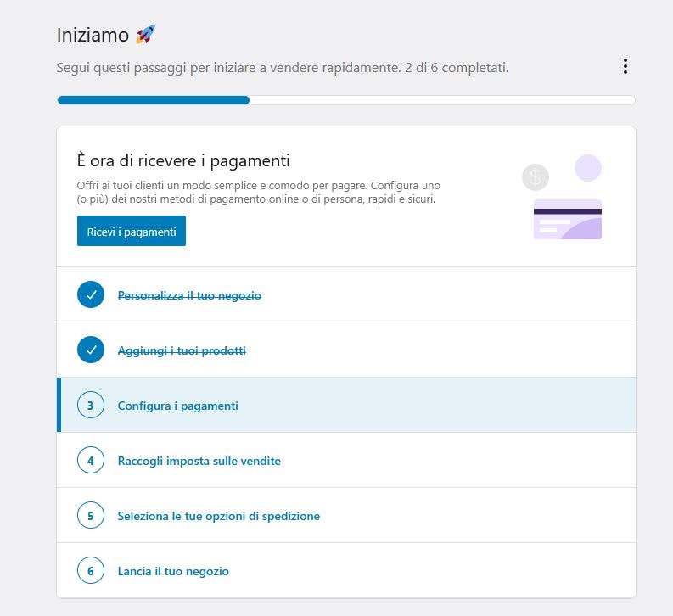Open the three-dot task list options menu
Screen dimensions: 673x616
(625, 66)
